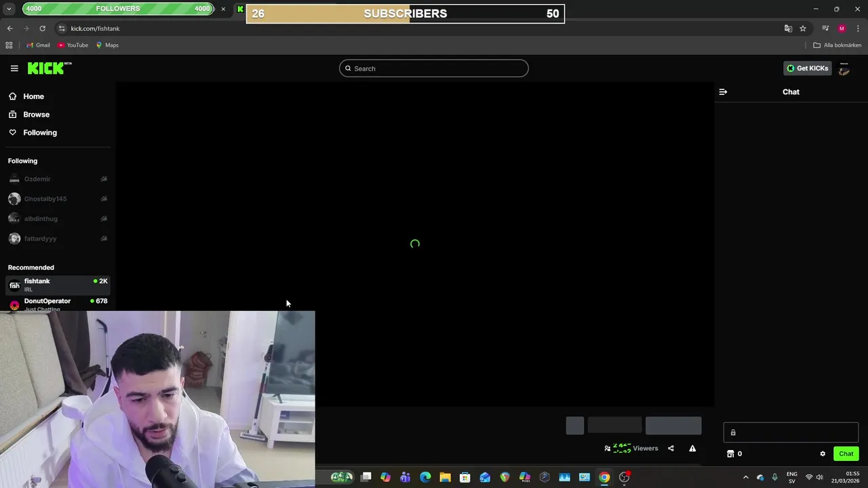868x488 pixels.
Task: Open File Explorer from taskbar
Action: click(445, 477)
